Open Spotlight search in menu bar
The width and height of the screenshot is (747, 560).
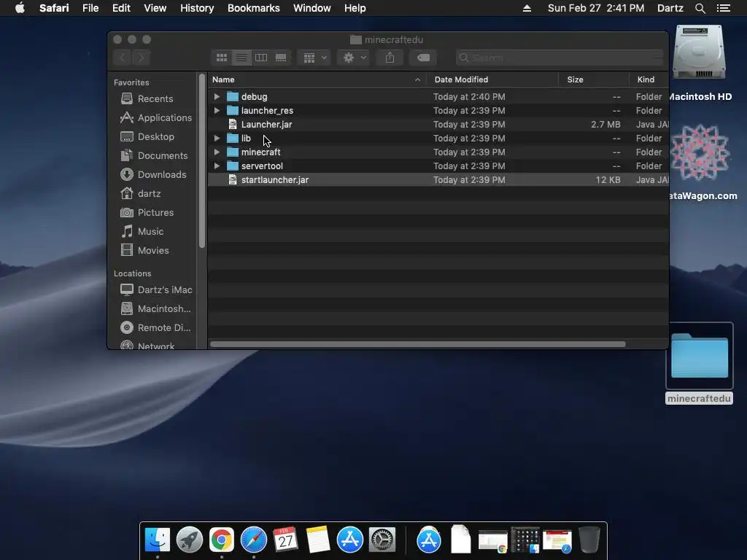(700, 8)
